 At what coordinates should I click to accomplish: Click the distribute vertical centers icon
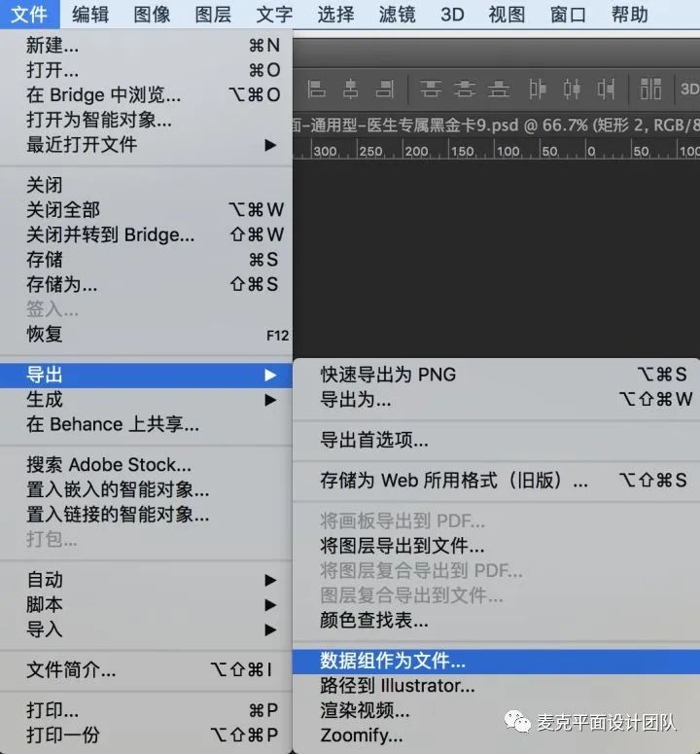pos(465,89)
